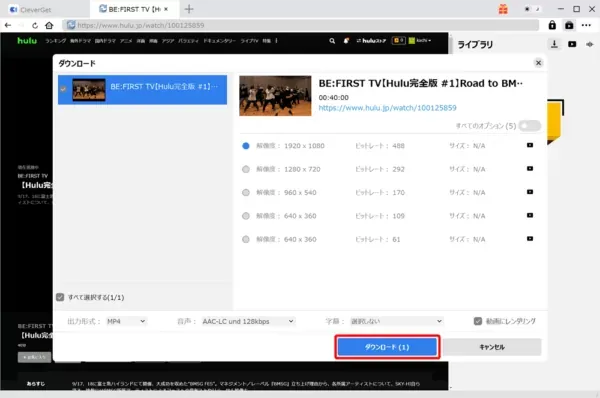Click the browser back arrow
The width and height of the screenshot is (600, 398).
click(x=8, y=25)
